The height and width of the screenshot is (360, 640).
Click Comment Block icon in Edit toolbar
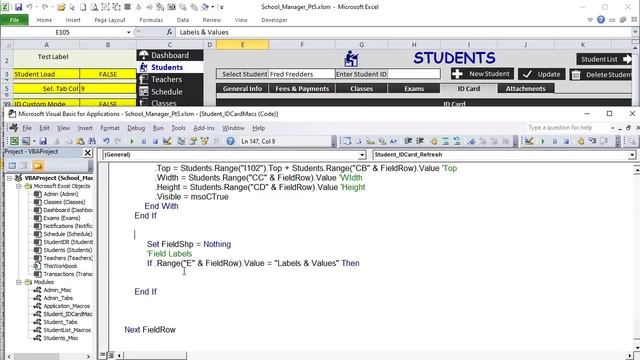point(445,141)
